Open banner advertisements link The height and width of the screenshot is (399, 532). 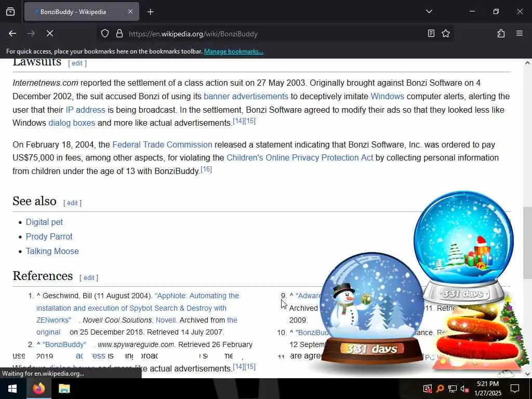click(246, 96)
